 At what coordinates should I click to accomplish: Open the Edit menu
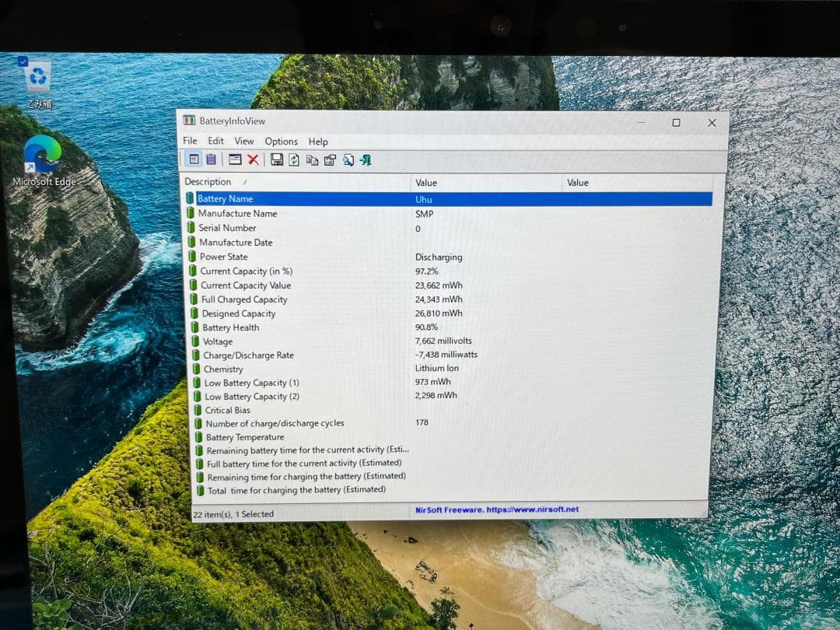click(215, 141)
